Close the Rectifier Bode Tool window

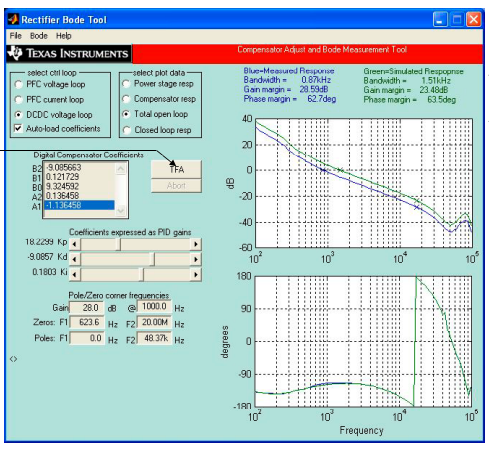(474, 19)
